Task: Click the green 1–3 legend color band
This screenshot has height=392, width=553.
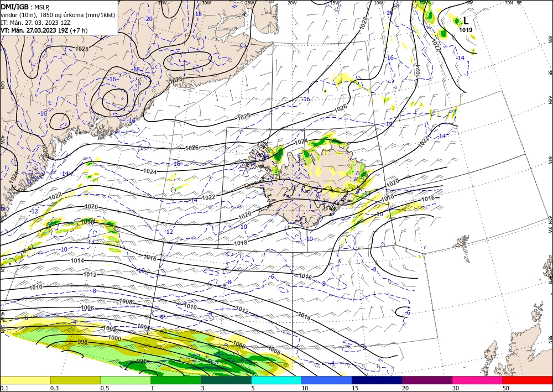Action: 176,380
